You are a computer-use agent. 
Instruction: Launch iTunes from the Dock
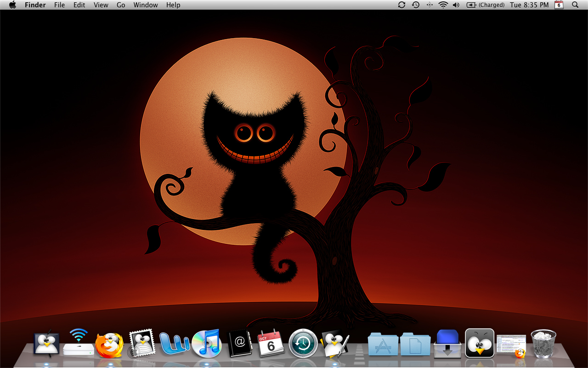click(x=206, y=343)
